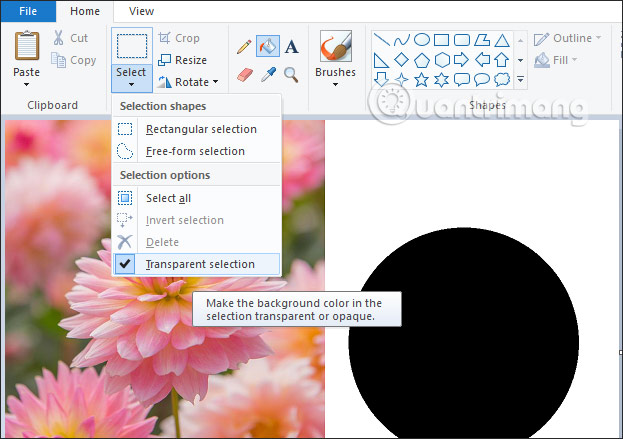This screenshot has width=623, height=439.
Task: Choose the Polygon shape
Action: click(x=482, y=40)
